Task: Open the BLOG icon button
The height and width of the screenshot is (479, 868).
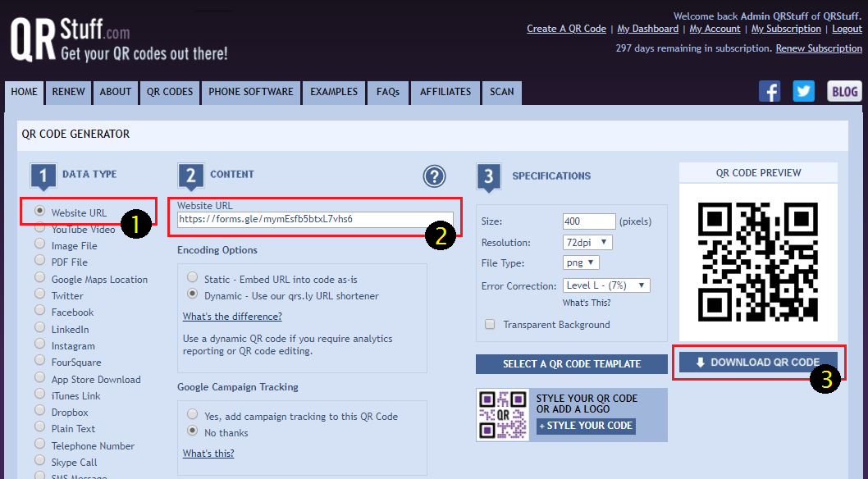Action: click(x=845, y=91)
